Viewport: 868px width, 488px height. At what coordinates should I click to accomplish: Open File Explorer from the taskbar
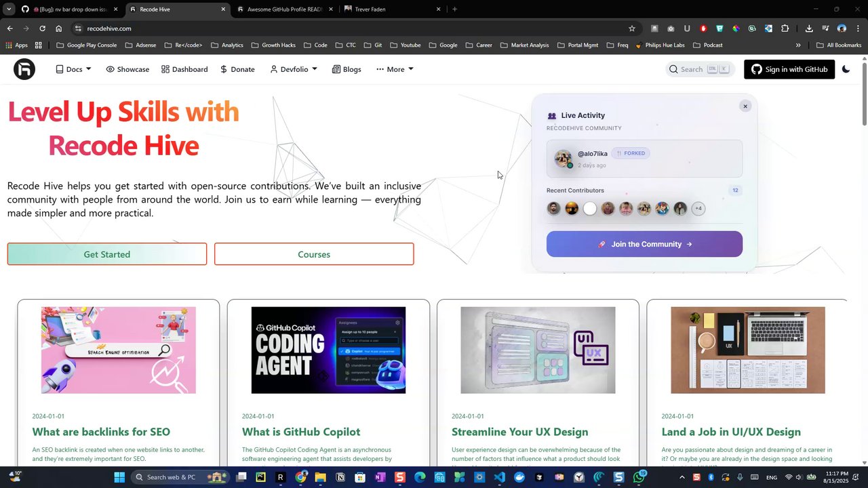click(320, 477)
